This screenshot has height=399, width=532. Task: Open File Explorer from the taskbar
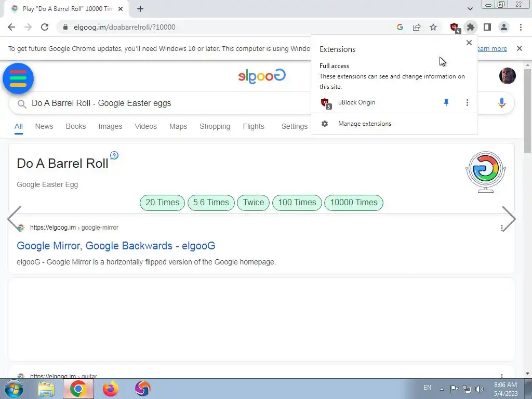[46, 389]
